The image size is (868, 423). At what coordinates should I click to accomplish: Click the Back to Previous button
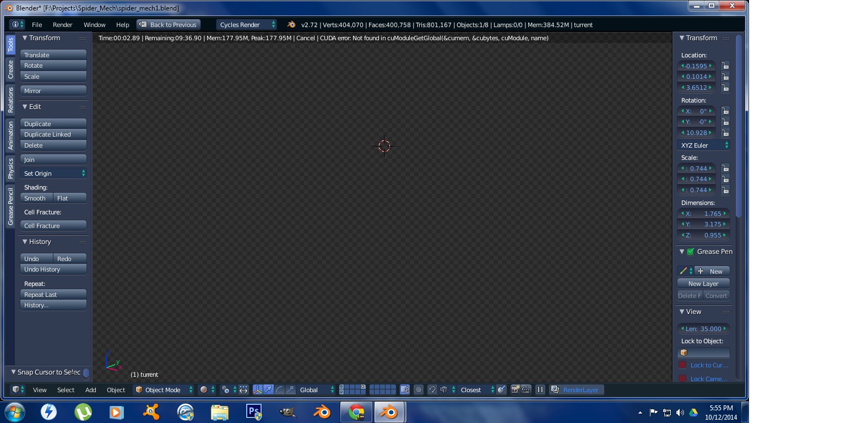click(168, 25)
